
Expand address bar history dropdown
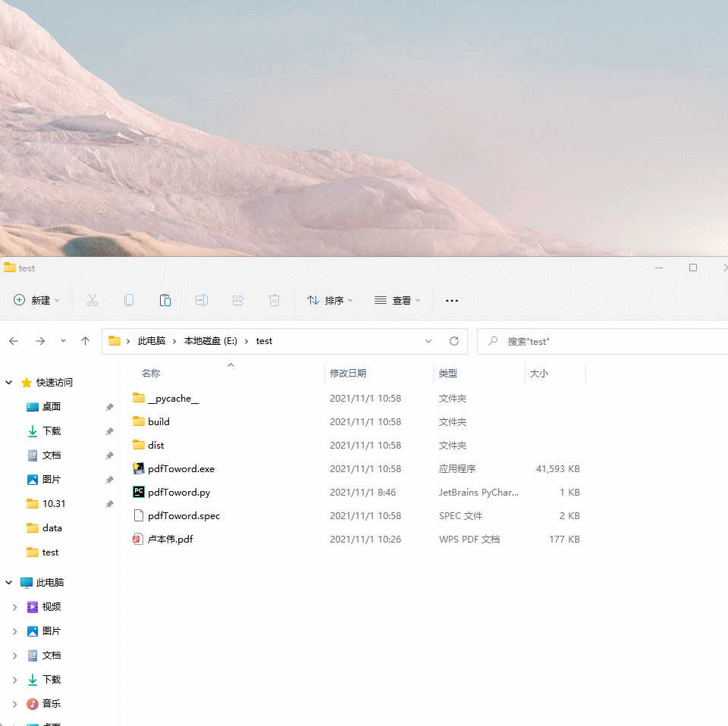[x=428, y=342]
